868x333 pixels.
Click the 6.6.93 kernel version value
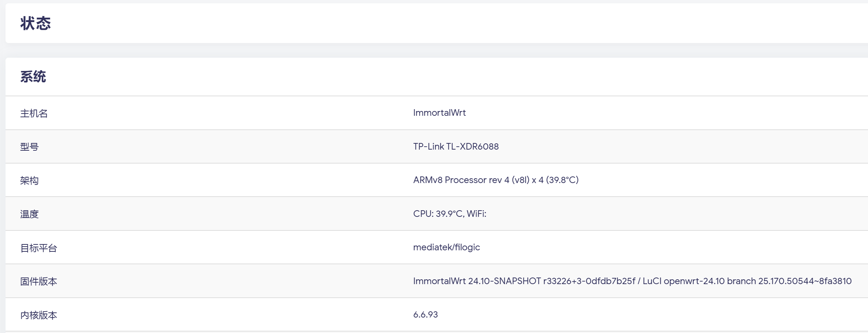tap(425, 315)
